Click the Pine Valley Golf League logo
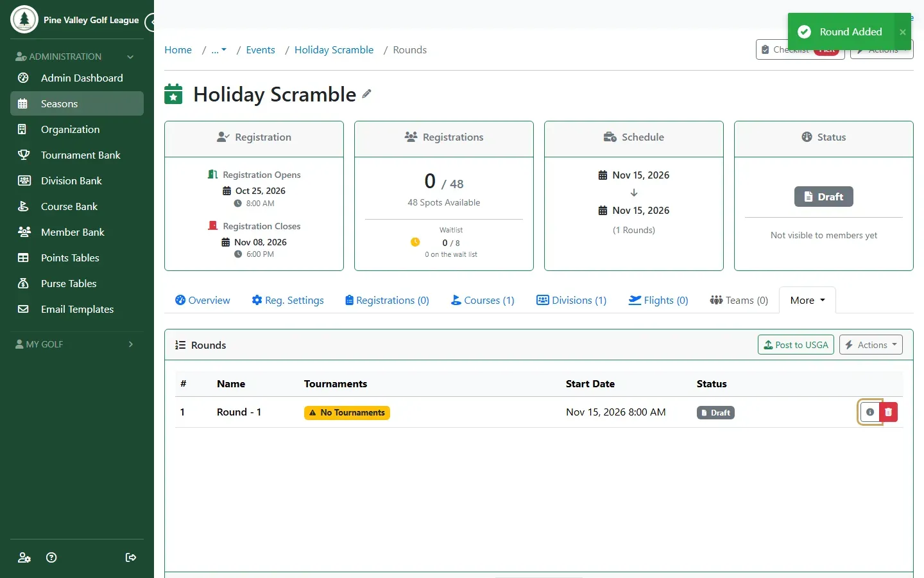 pyautogui.click(x=24, y=19)
